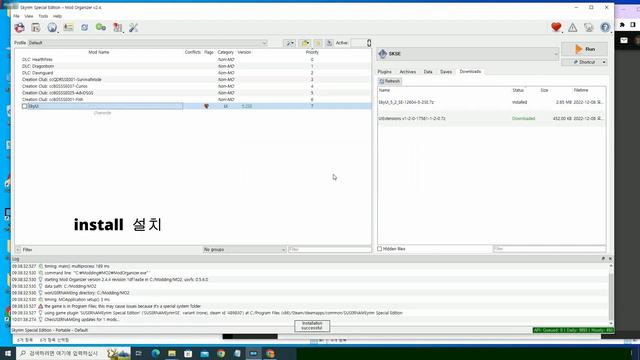Click the Refresh downloads button
640x360 pixels.
click(x=390, y=81)
